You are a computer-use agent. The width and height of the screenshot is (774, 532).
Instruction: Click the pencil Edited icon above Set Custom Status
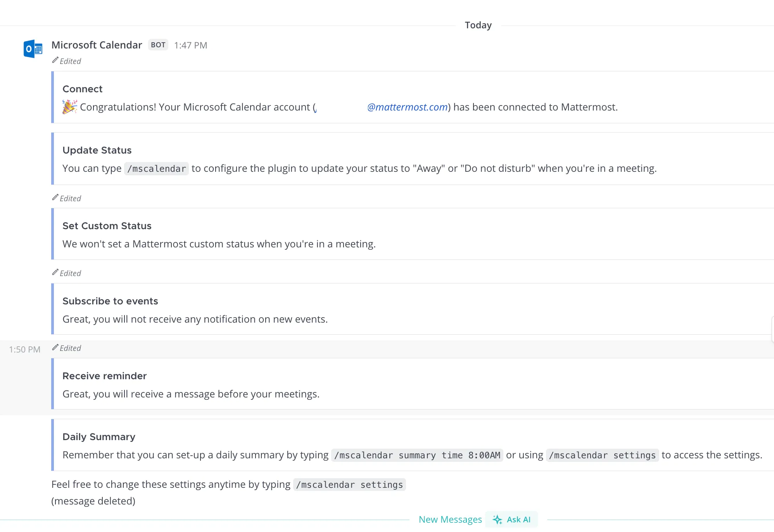tap(55, 197)
